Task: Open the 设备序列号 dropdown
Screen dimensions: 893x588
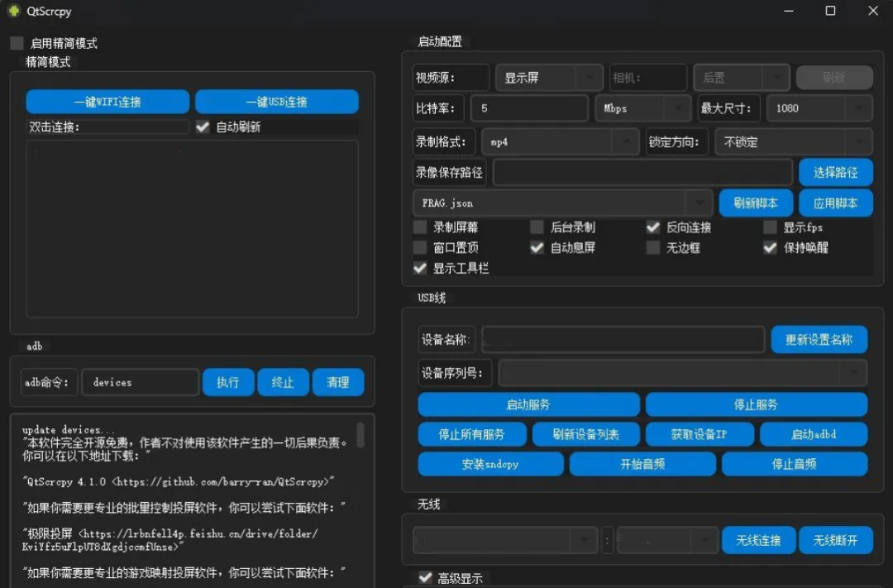Action: tap(682, 373)
